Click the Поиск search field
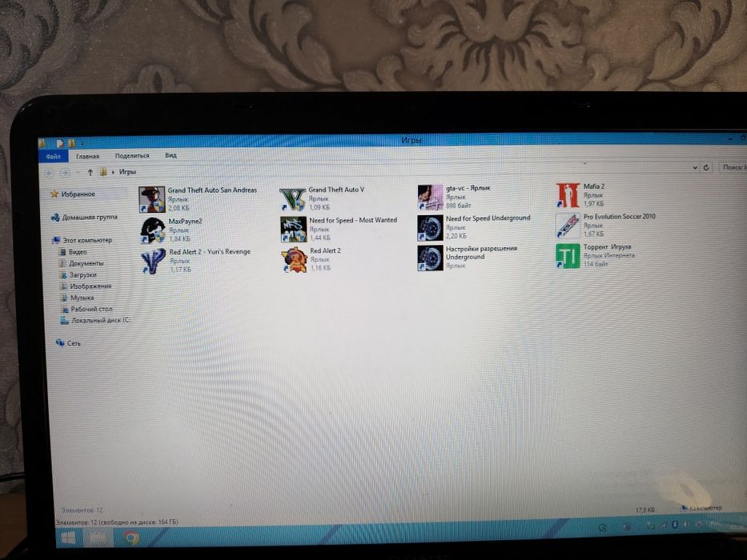747x560 pixels. (733, 166)
